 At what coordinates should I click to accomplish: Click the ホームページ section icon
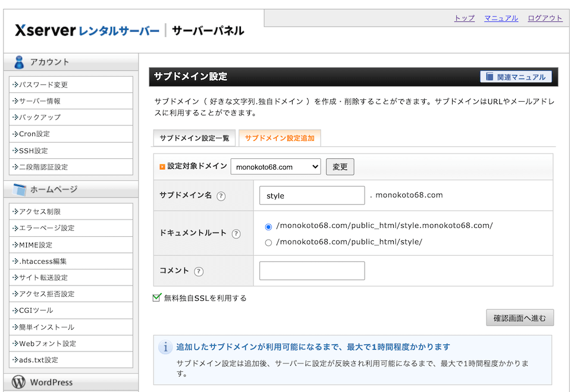(x=20, y=189)
